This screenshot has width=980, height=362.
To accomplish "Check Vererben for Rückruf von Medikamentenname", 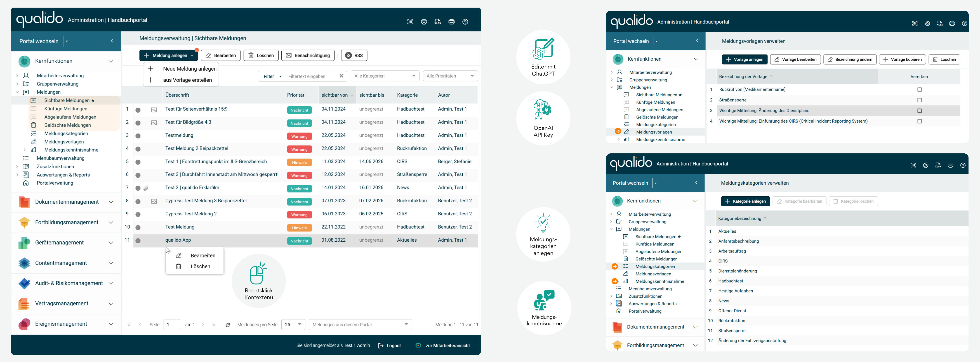I will click(x=920, y=89).
